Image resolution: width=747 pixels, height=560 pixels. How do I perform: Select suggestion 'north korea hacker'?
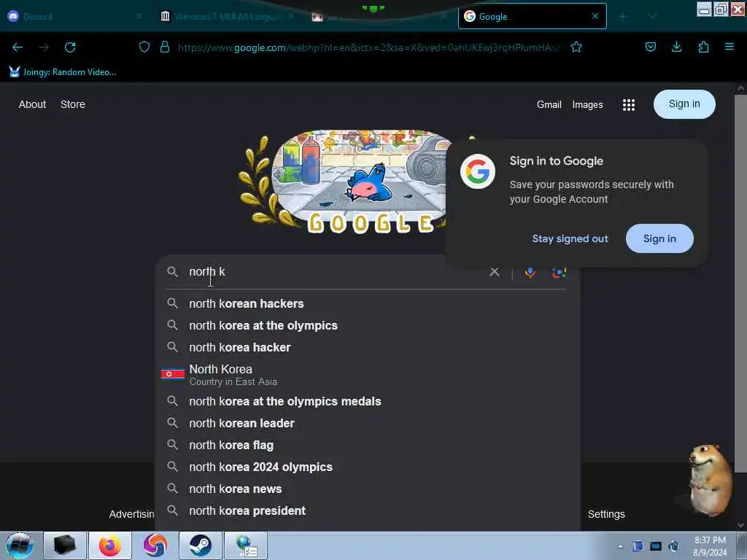tap(368, 347)
